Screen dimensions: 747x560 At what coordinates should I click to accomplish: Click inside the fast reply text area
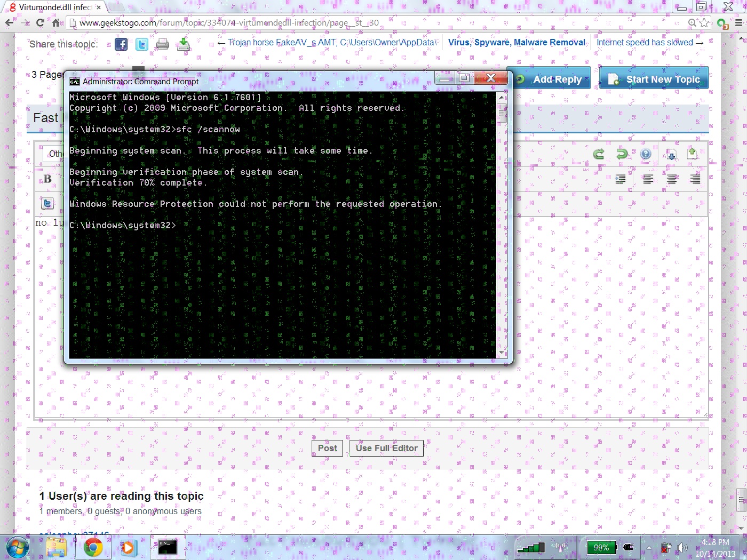(371, 317)
